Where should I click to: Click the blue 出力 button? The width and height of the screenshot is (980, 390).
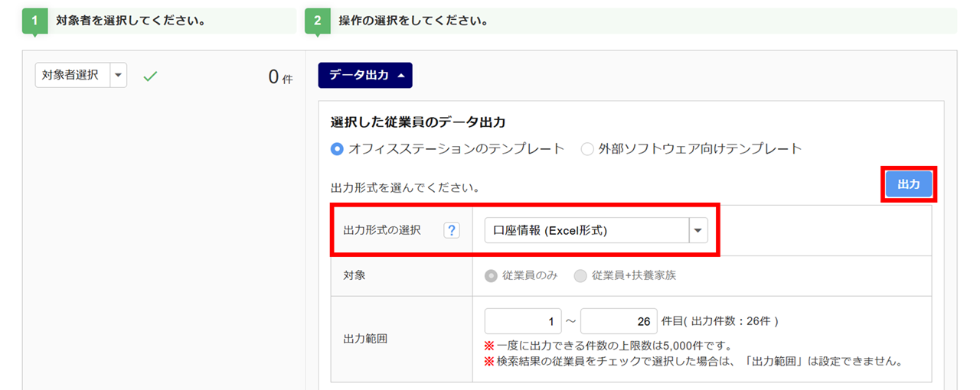[x=909, y=184]
